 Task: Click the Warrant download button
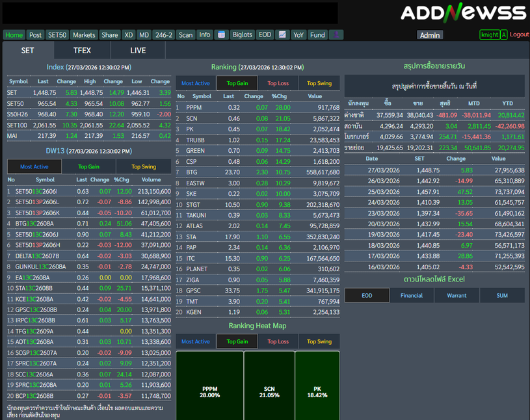click(x=457, y=295)
